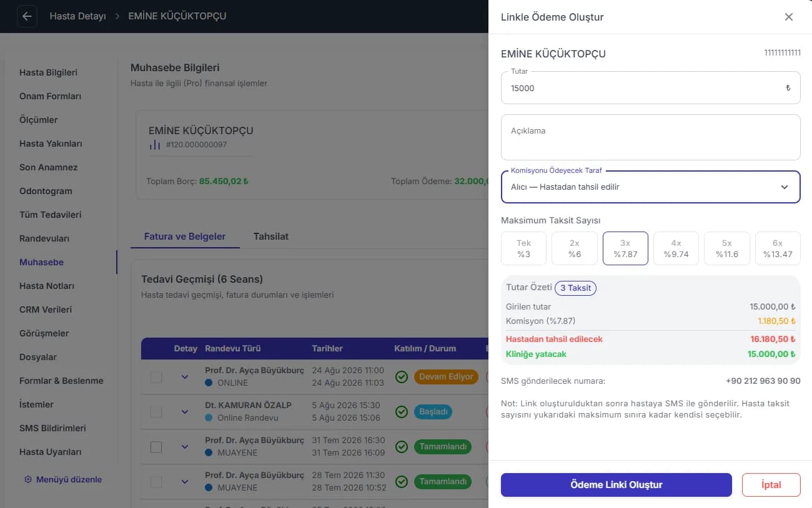Click the İptal button
The height and width of the screenshot is (508, 812).
(771, 485)
